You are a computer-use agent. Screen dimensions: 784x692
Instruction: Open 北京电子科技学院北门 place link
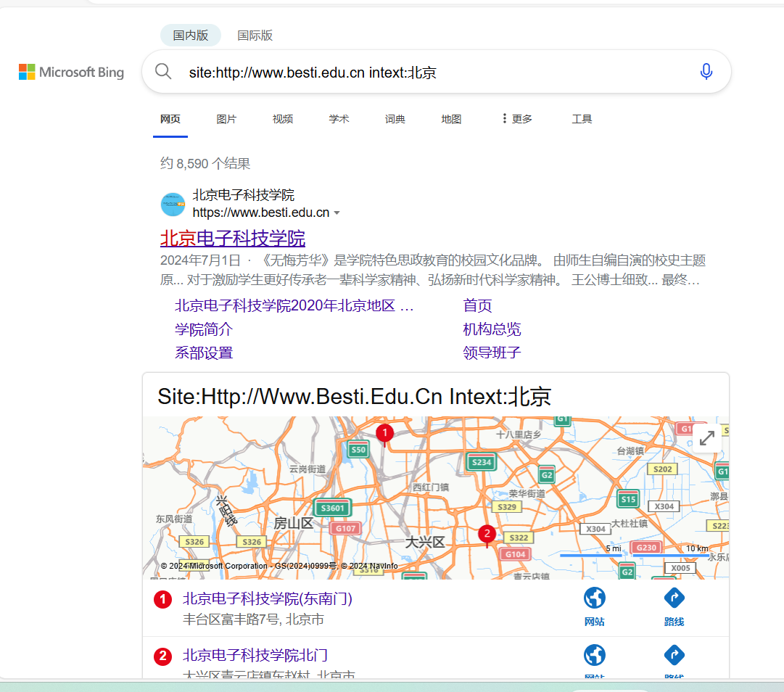coord(255,654)
